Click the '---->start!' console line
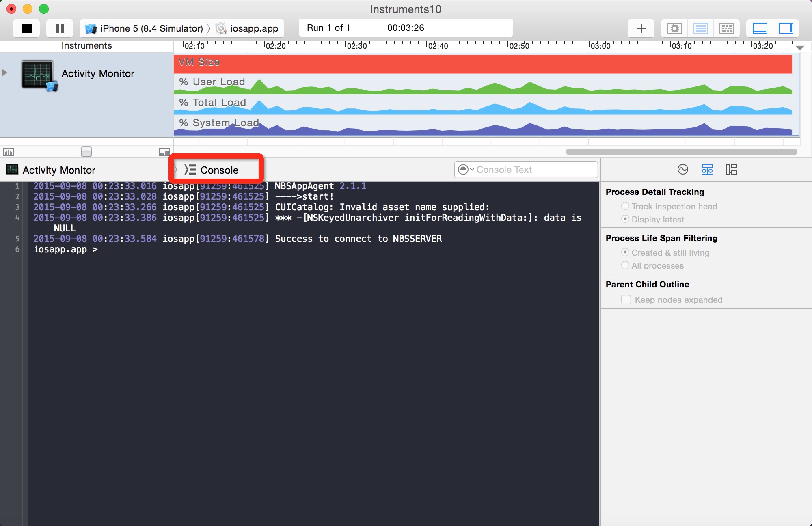812x526 pixels. pos(304,196)
